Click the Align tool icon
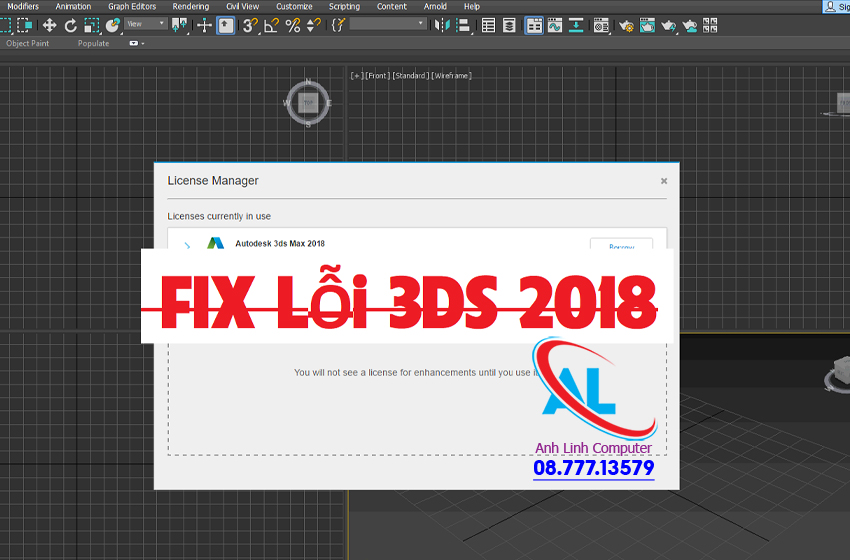 tap(463, 25)
